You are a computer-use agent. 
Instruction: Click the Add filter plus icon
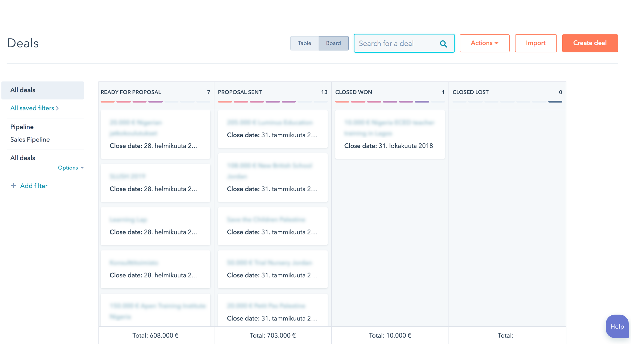coord(13,185)
